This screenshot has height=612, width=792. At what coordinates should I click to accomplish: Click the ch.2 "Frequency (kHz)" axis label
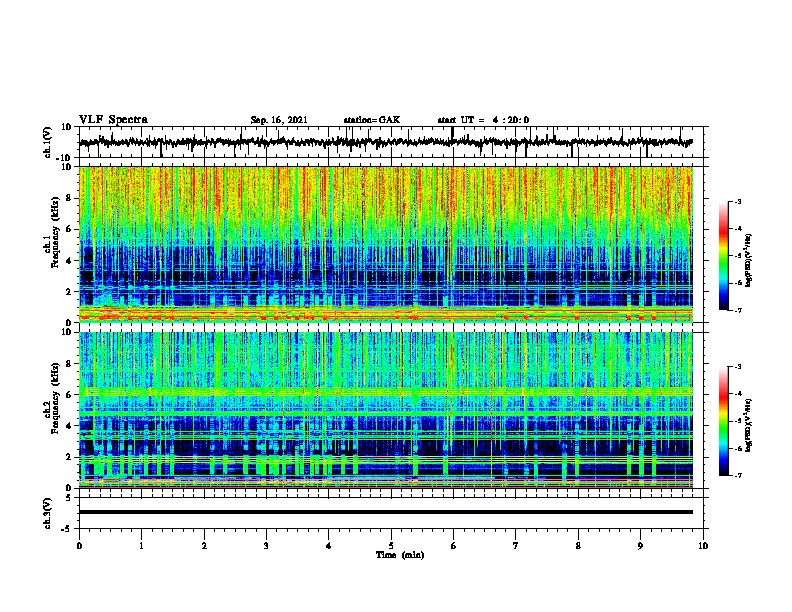pos(55,398)
